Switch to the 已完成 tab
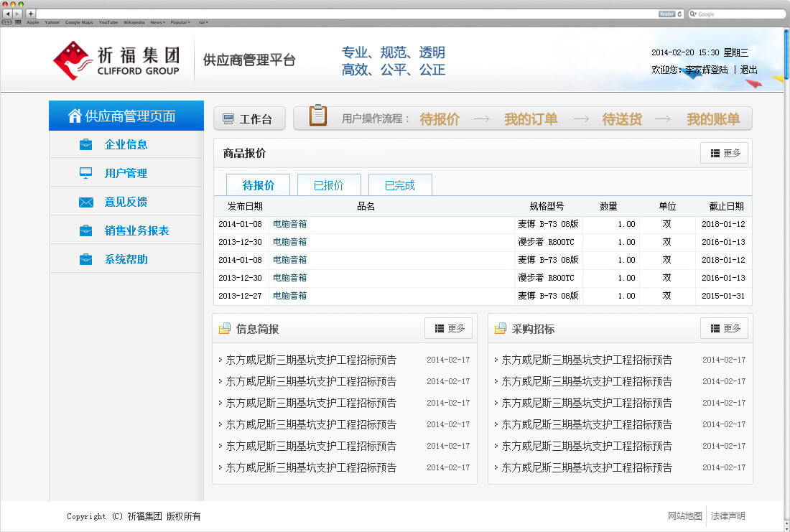Image resolution: width=790 pixels, height=532 pixels. pos(400,185)
